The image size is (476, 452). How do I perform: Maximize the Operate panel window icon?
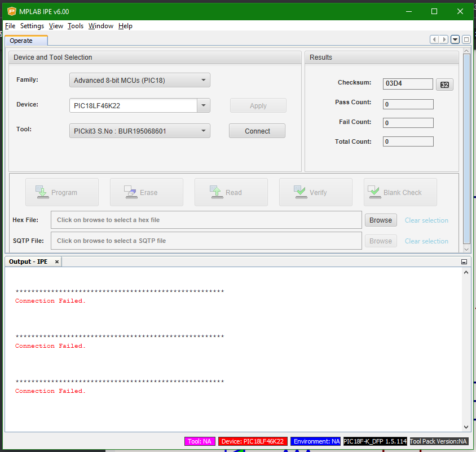point(466,39)
